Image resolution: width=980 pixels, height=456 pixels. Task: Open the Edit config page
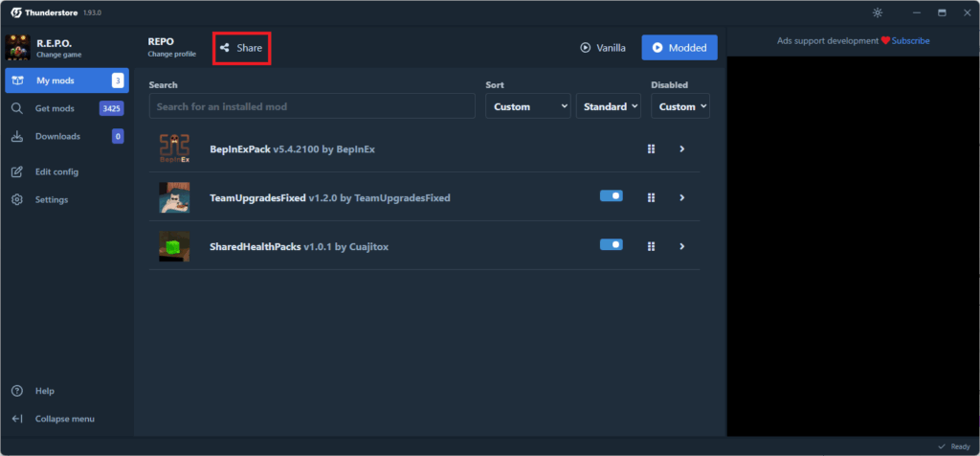[67, 171]
